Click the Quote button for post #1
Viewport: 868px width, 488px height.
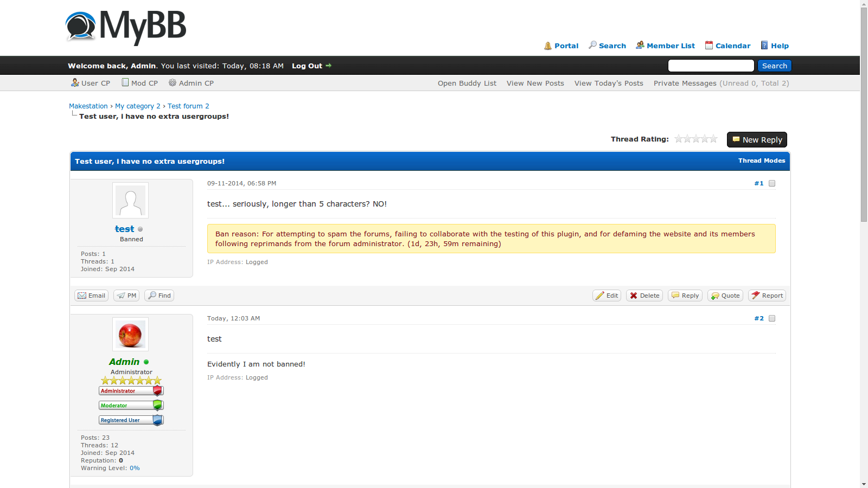(725, 296)
